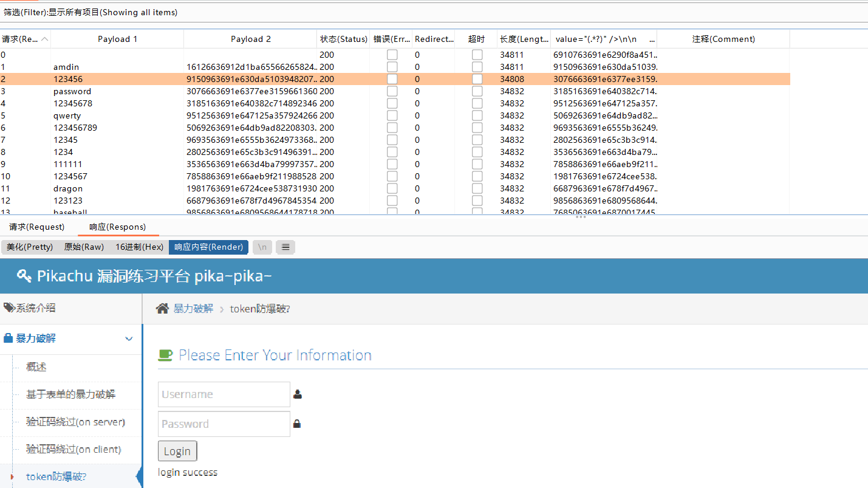The image size is (868, 488).
Task: Tick the error checkbox for password row
Action: [x=392, y=91]
